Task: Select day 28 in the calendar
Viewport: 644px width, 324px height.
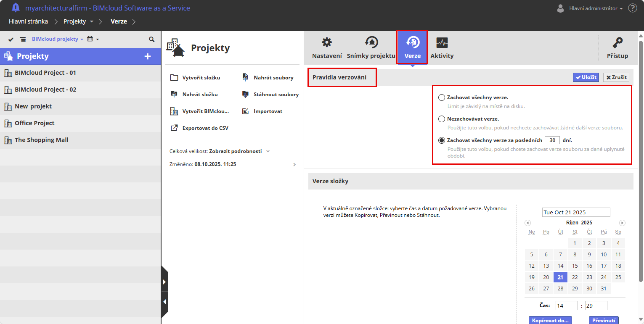Action: (x=560, y=289)
